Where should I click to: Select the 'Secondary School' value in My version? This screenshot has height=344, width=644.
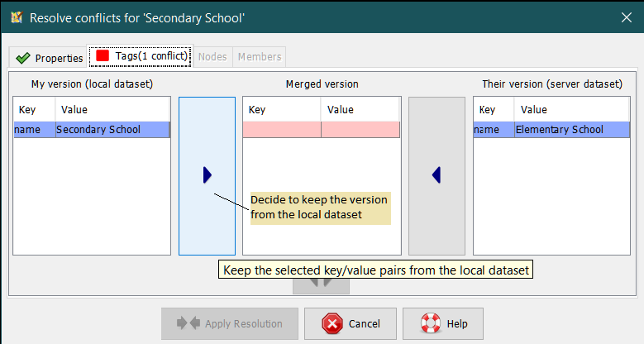coord(112,130)
